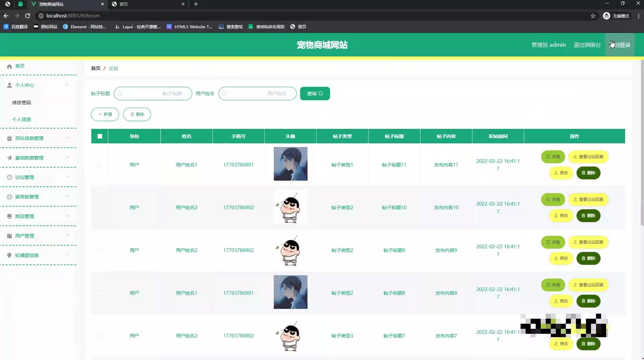Click the avatar thumbnail in 帖子标题11 row
644x360 pixels.
click(x=290, y=164)
